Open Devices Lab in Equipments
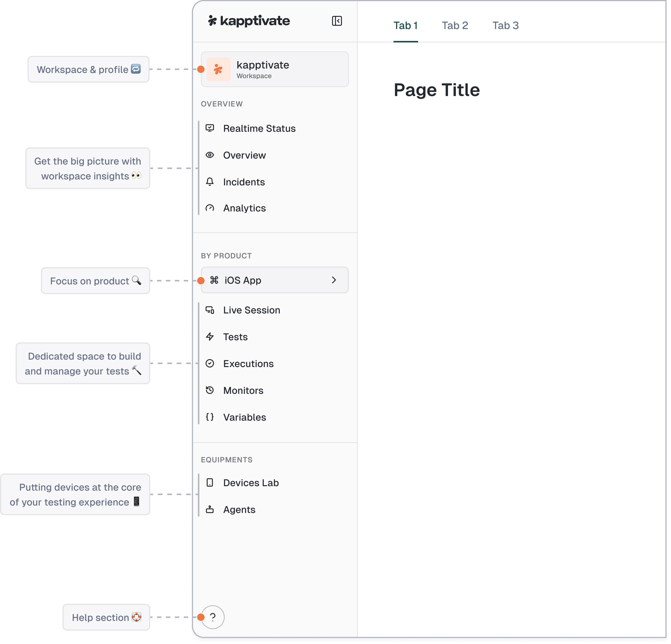Screen dimensions: 671x644 [251, 483]
